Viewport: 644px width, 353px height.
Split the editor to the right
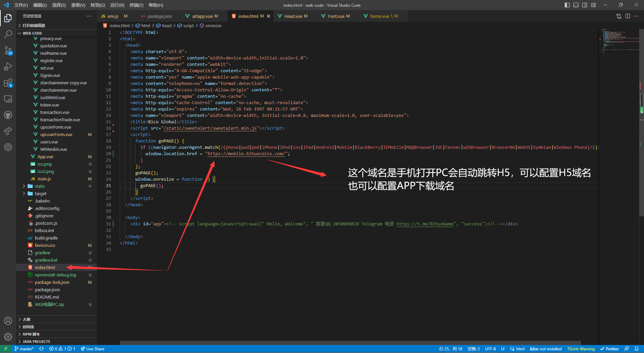click(x=628, y=16)
